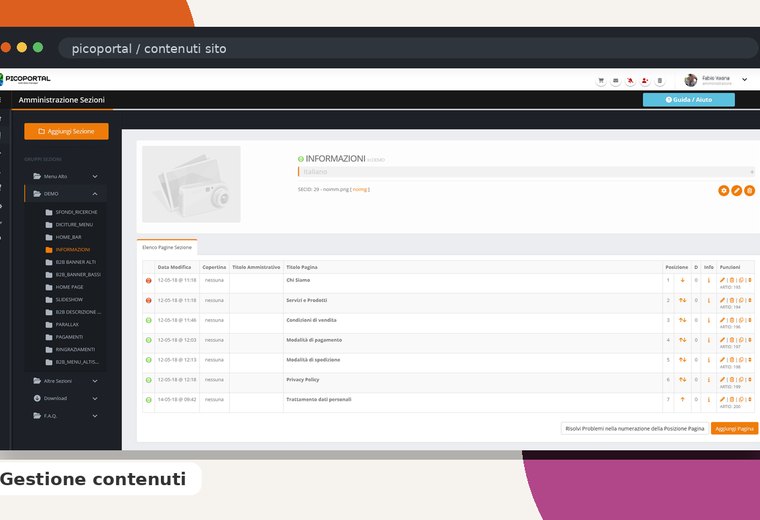
Task: Toggle the green status of Condizioni di vendita
Action: pos(149,320)
